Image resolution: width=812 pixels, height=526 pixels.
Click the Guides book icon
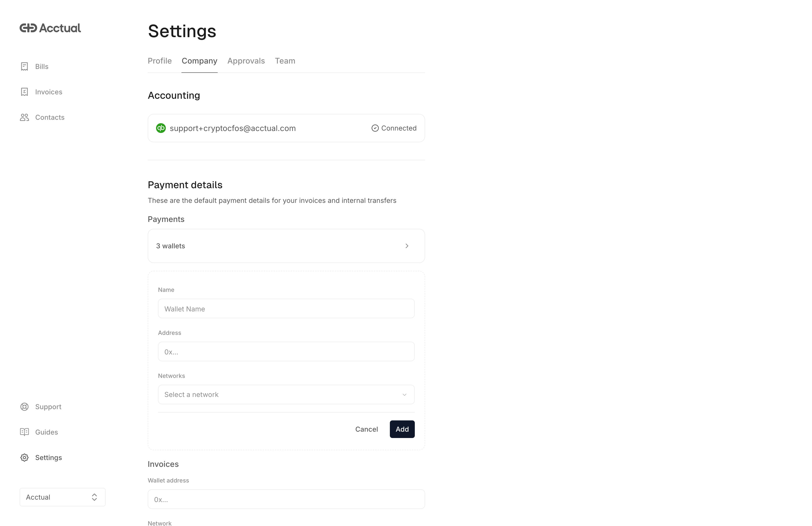pos(24,432)
